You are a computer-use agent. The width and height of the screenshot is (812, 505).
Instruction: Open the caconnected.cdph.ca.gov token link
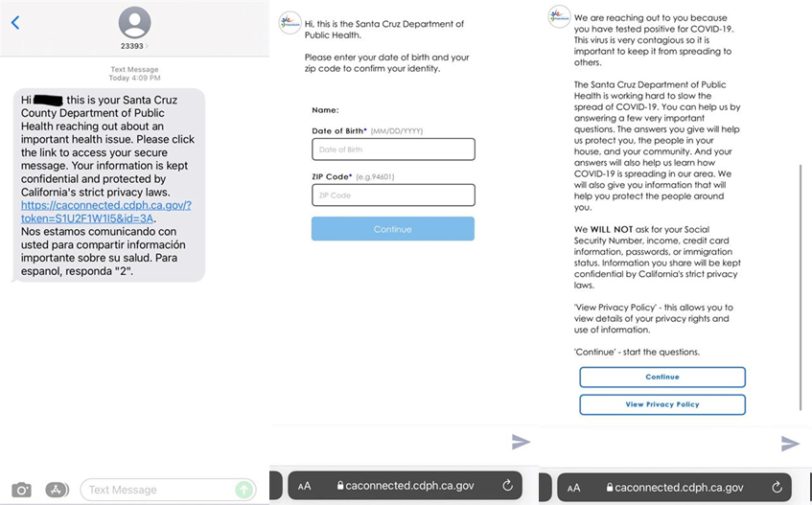[105, 212]
